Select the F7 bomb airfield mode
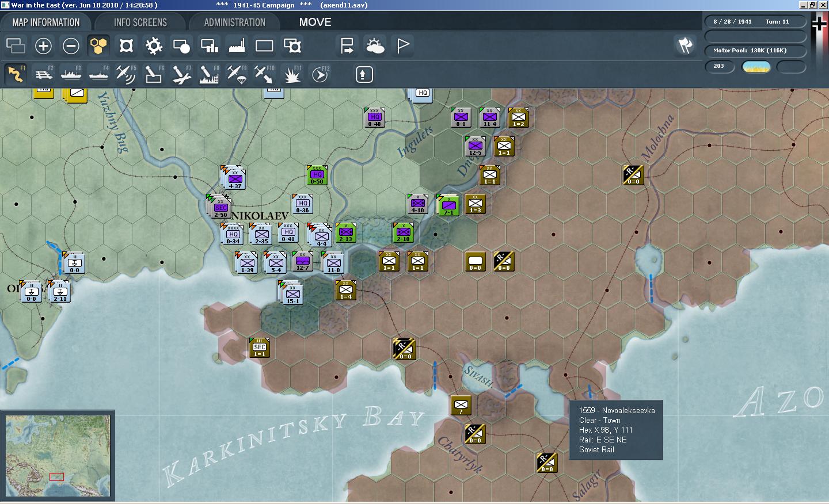829x504 pixels. (x=181, y=74)
